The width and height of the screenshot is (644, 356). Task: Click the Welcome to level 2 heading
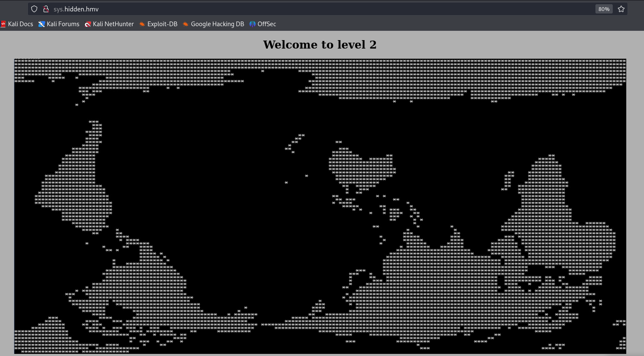[x=320, y=45]
